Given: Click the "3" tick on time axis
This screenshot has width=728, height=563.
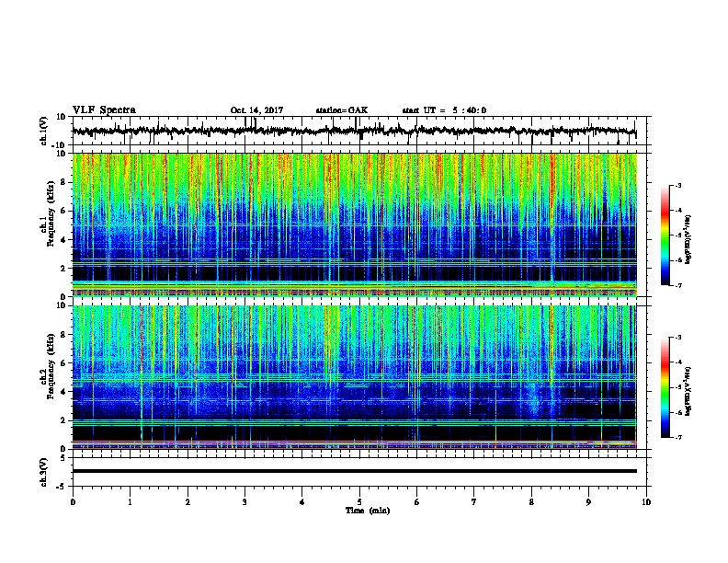Looking at the screenshot, I should point(245,502).
